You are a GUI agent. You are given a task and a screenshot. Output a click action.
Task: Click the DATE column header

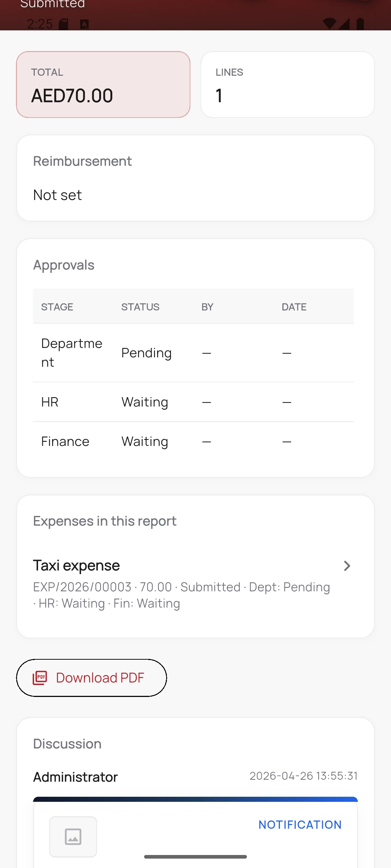coord(294,307)
